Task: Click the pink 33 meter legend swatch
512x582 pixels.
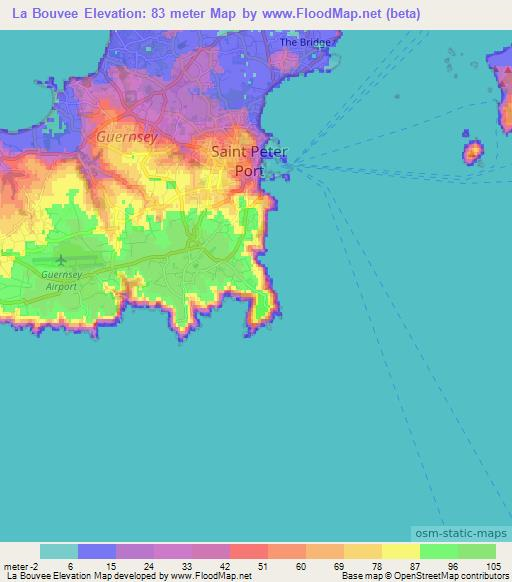Action: 173,551
